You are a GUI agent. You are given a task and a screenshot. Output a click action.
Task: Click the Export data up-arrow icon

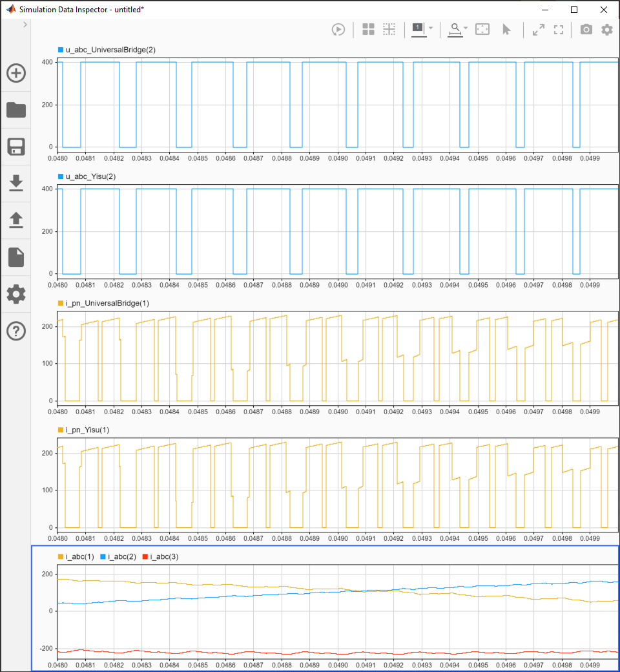point(16,220)
